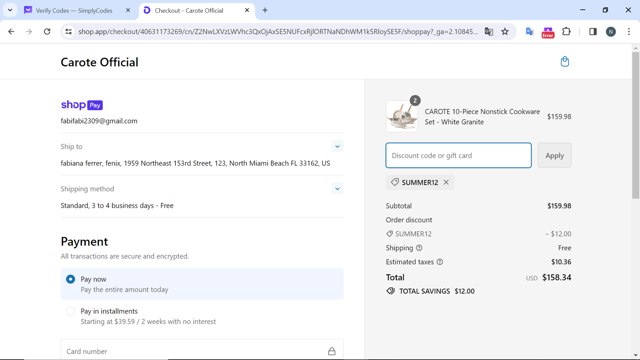Go back to the previous page
This screenshot has height=360, width=640.
(11, 31)
